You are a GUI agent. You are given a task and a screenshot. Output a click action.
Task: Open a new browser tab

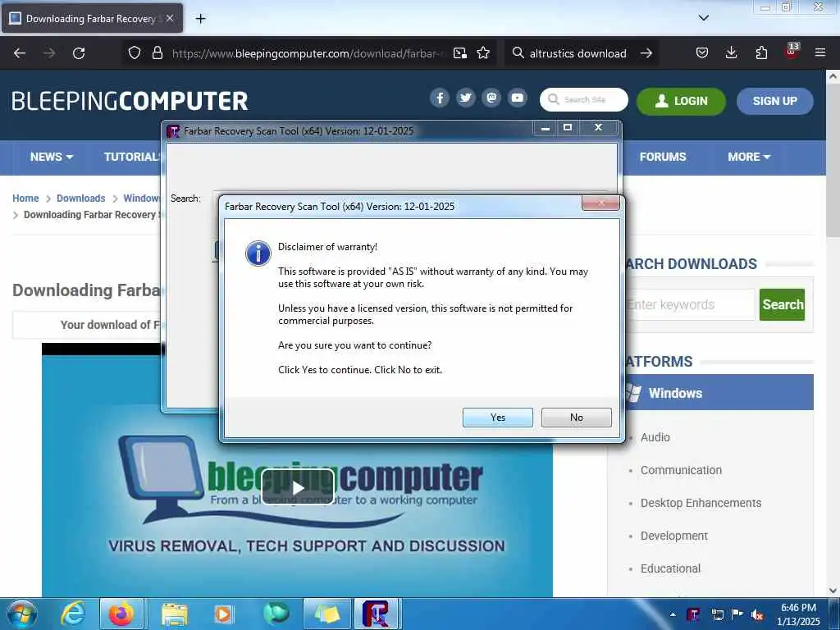pos(200,19)
